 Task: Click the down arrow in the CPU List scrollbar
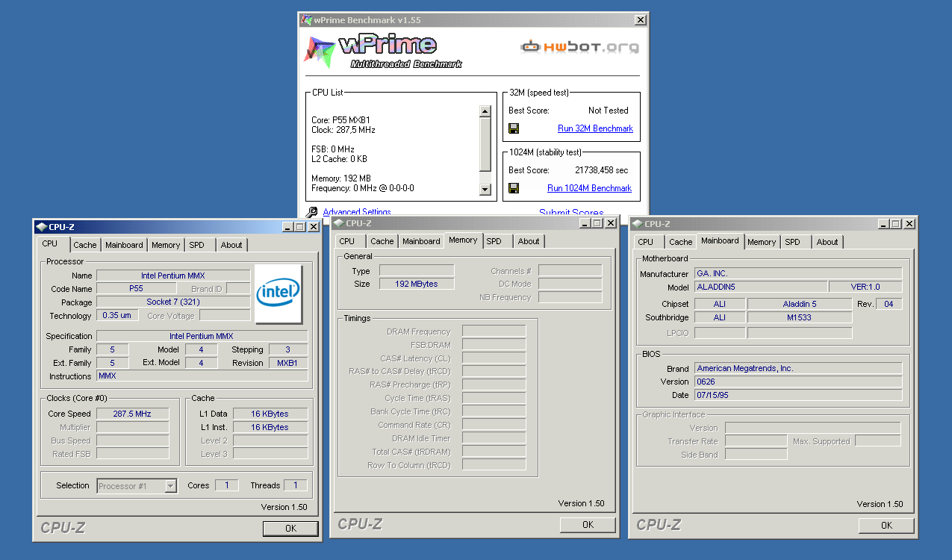tap(485, 190)
